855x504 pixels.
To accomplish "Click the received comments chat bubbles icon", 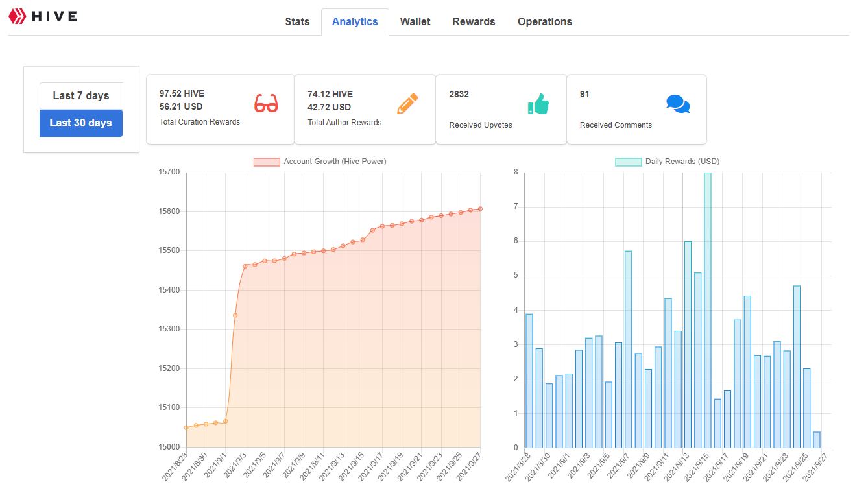I will coord(678,104).
